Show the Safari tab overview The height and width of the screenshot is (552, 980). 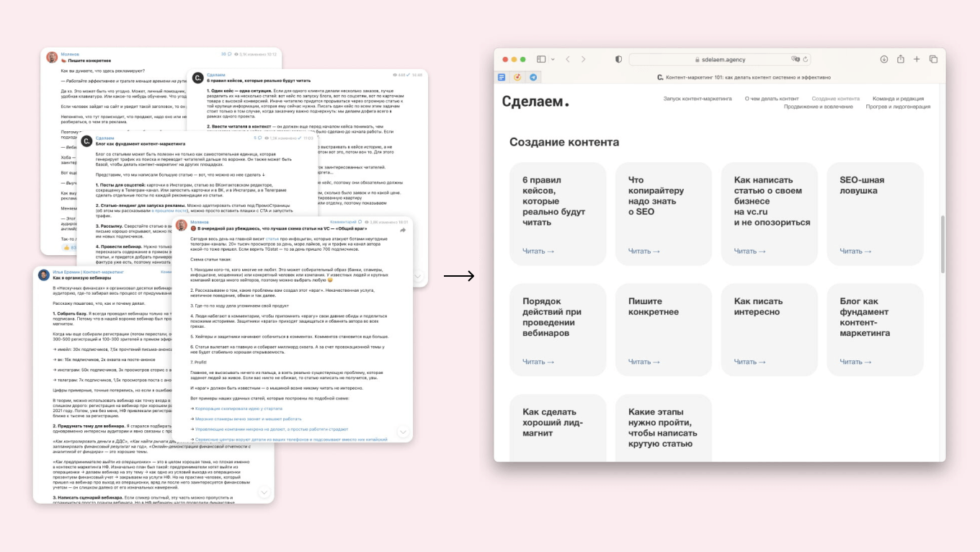[x=933, y=59]
